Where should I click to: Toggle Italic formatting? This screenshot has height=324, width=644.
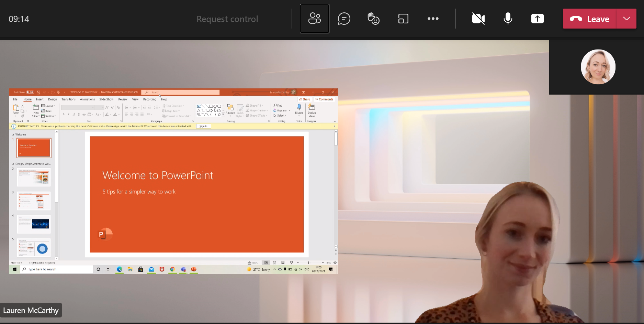click(x=69, y=114)
